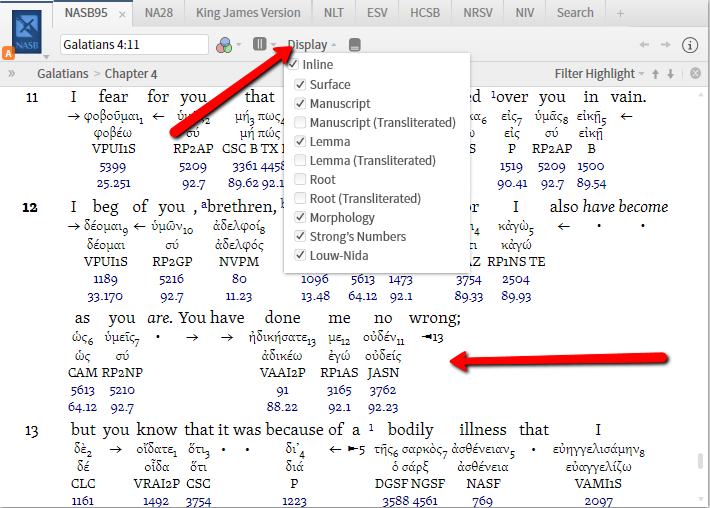
Task: Open the Filter Highlight dropdown
Action: click(x=599, y=73)
